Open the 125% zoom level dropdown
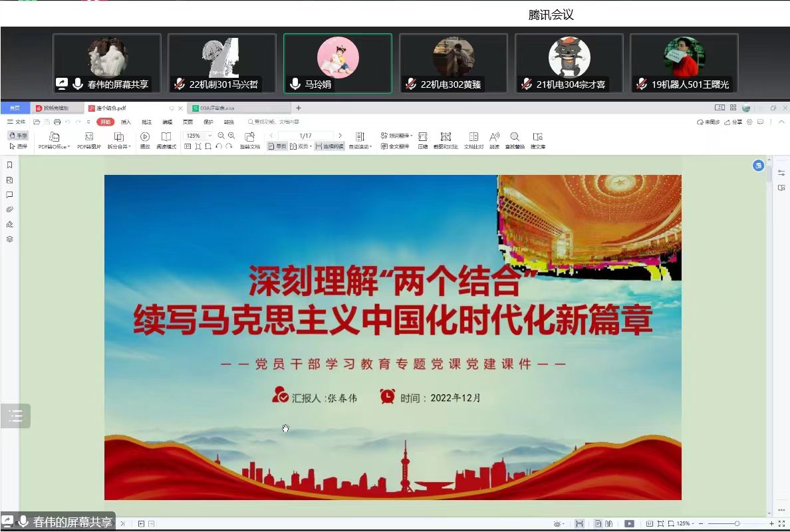Screen dimensions: 790x532 click(x=198, y=136)
